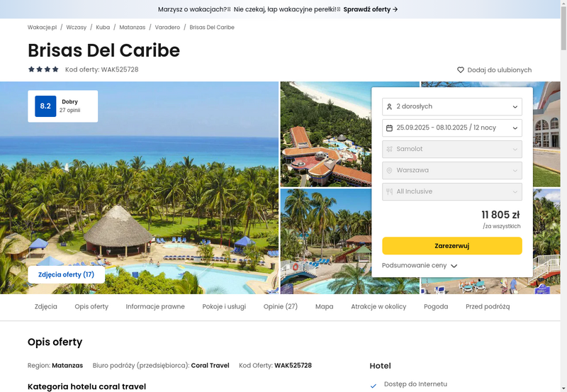
Task: Click the four-star hotel rating icons
Action: click(43, 69)
